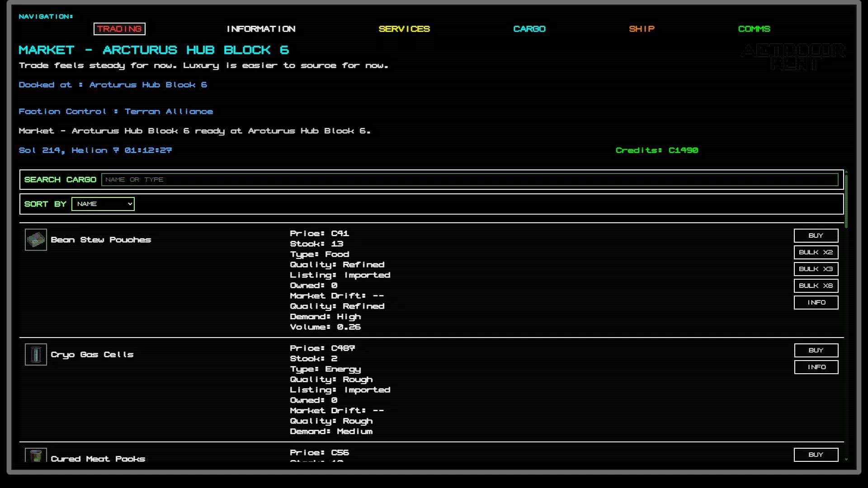Click the Price: C91 value

(x=319, y=233)
